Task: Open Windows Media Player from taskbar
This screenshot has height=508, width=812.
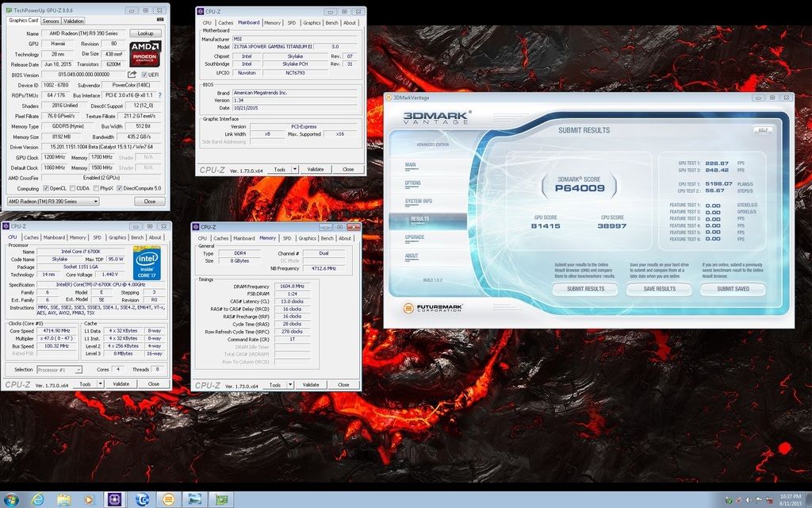Action: (x=89, y=500)
